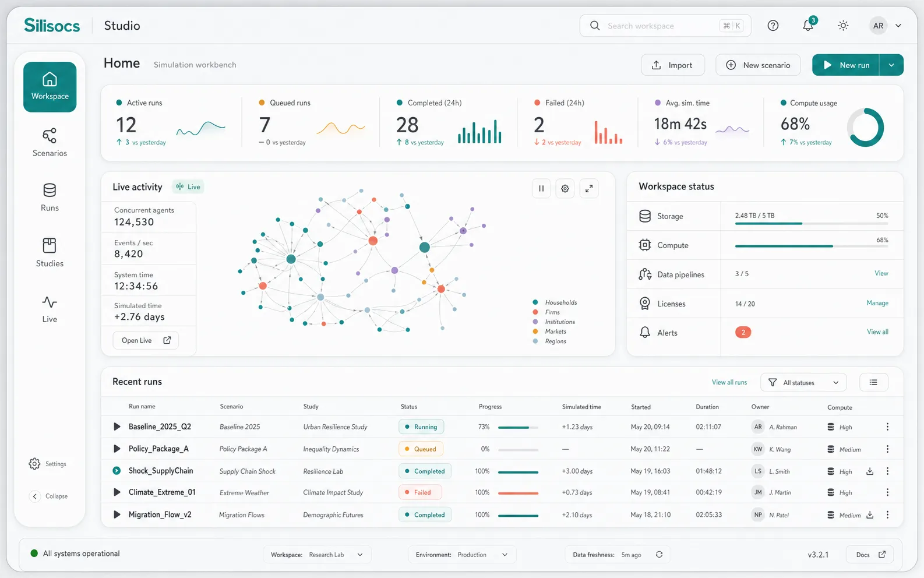Download results for Shock_SupplyChain run
Image resolution: width=924 pixels, height=578 pixels.
tap(870, 471)
